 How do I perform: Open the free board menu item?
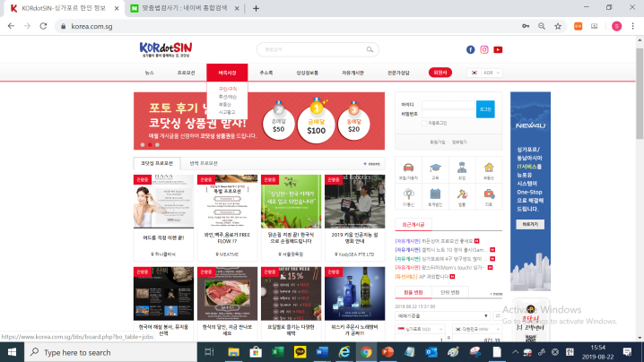pos(352,73)
